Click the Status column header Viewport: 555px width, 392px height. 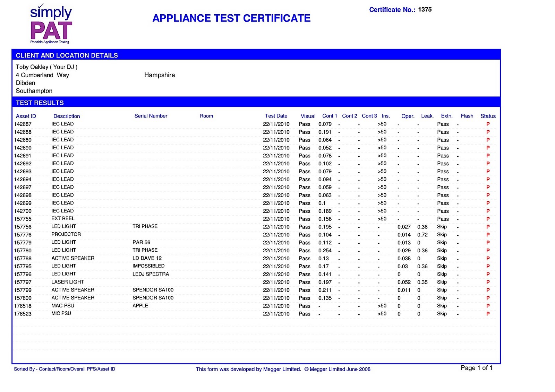click(x=488, y=116)
